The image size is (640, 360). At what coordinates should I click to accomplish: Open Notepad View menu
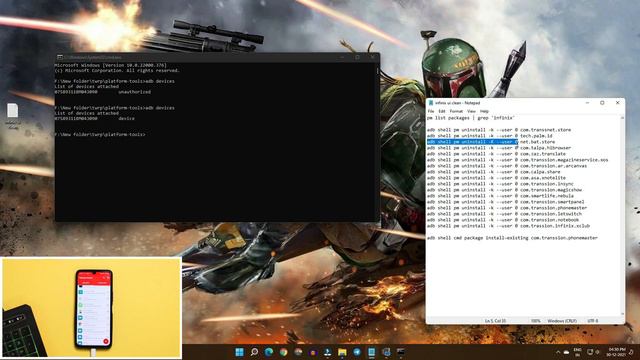pyautogui.click(x=471, y=111)
